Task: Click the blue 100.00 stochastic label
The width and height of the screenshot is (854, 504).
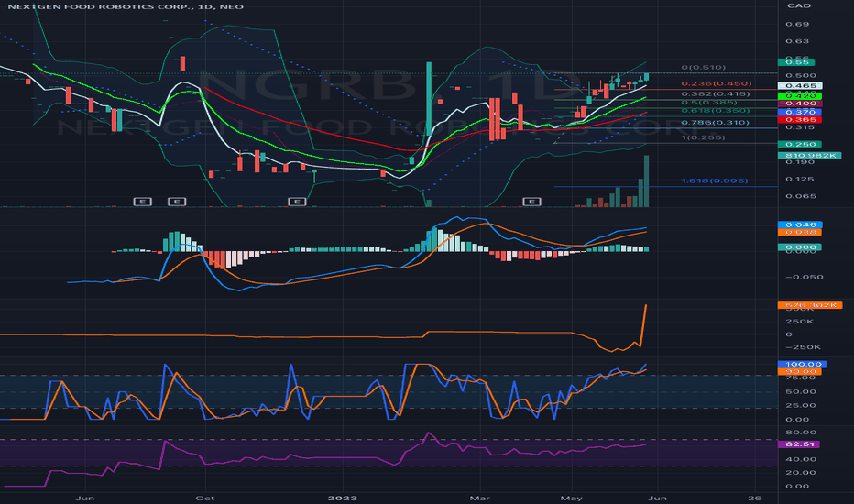Action: tap(803, 364)
